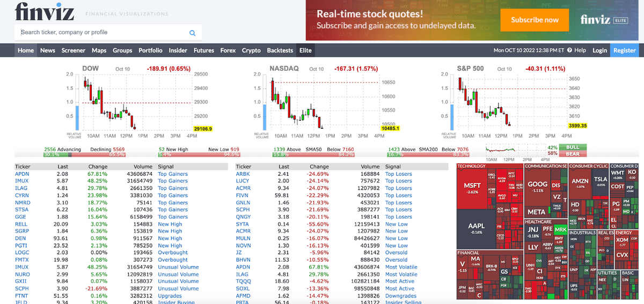Focus the ticker search input field

(108, 32)
